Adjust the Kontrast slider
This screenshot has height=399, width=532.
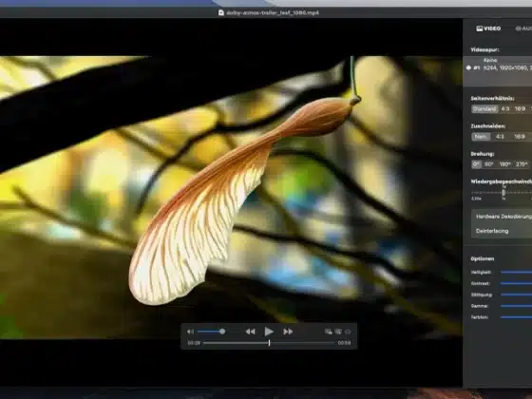[x=517, y=283]
